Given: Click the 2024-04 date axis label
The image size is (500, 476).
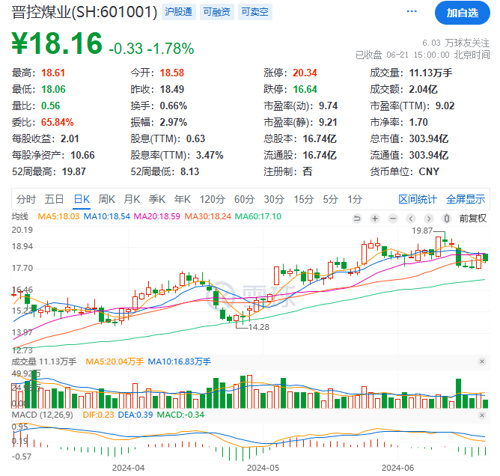Looking at the screenshot, I should point(129,468).
